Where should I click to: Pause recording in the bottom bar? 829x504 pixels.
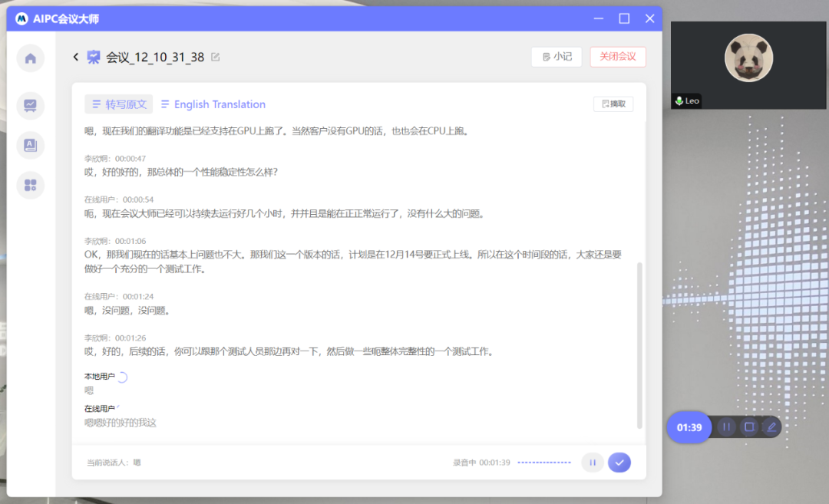[x=593, y=463]
